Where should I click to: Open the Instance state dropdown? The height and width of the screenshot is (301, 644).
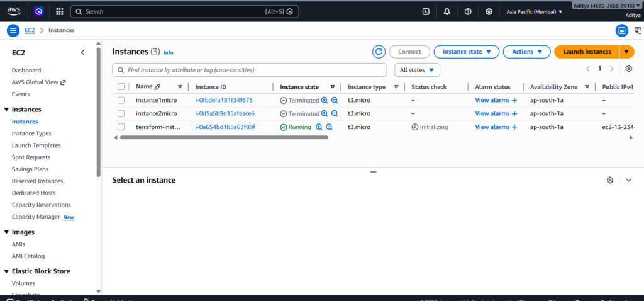coord(466,52)
